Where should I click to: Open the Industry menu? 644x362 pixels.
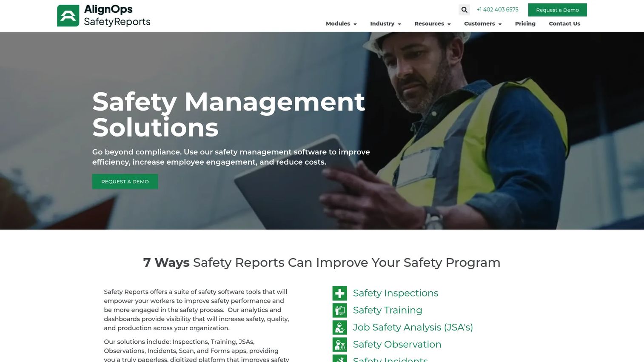tap(385, 24)
